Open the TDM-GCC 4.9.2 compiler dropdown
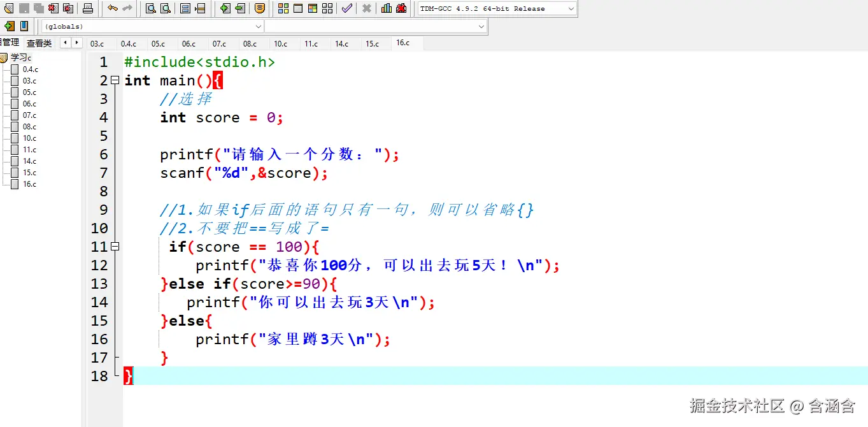Image resolution: width=868 pixels, height=427 pixels. point(497,9)
